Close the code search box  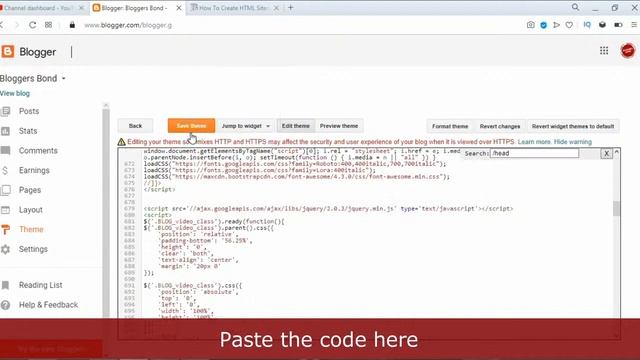pyautogui.click(x=606, y=153)
